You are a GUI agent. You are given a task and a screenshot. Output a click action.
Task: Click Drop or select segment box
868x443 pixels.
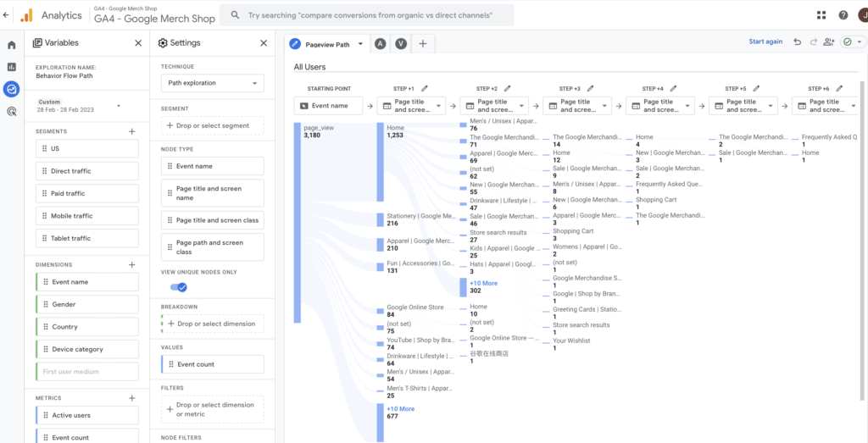(213, 125)
